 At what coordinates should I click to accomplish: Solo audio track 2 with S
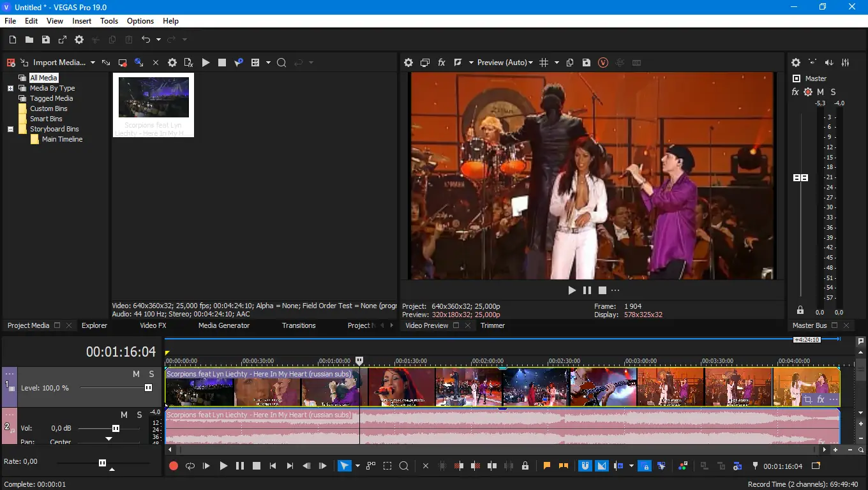pyautogui.click(x=139, y=415)
